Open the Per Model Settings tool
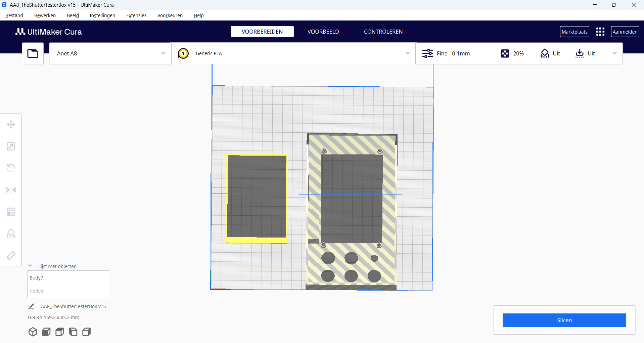The height and width of the screenshot is (343, 644). point(11,212)
